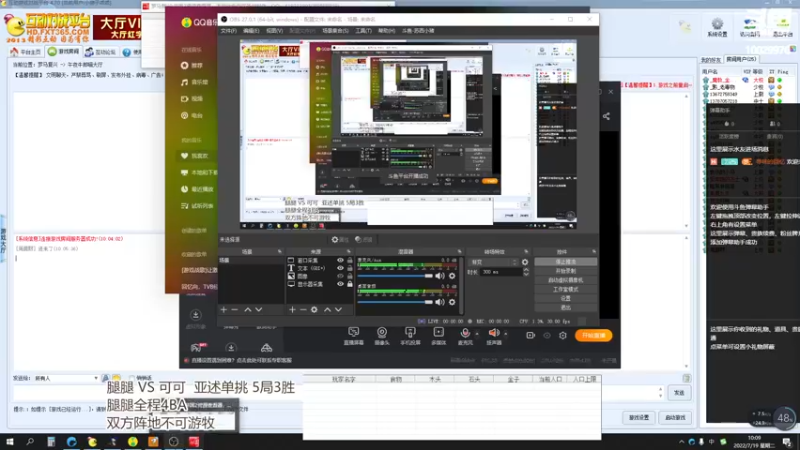
Task: Open 发送给 所有人 dropdown in game platform
Action: pyautogui.click(x=66, y=379)
